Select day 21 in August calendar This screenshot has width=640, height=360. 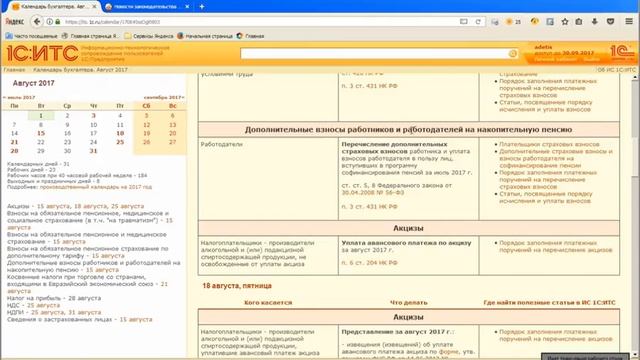point(14,142)
